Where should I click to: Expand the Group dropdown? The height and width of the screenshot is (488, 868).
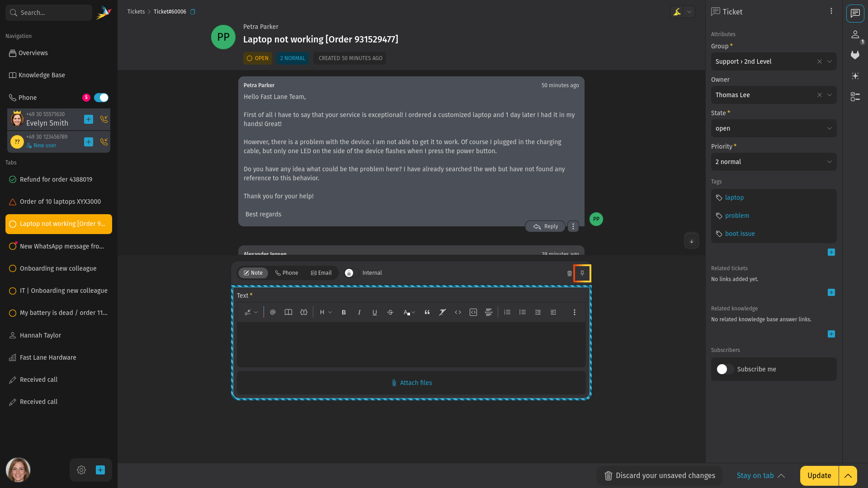pyautogui.click(x=830, y=61)
